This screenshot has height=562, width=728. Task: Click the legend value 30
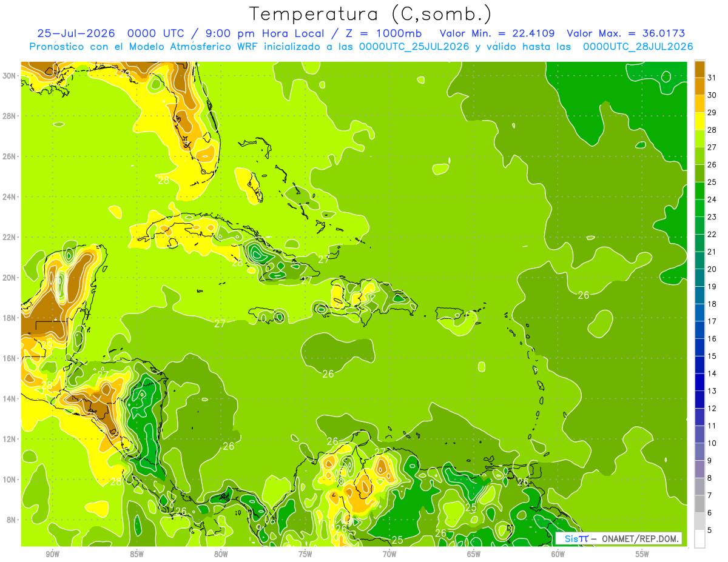point(712,95)
